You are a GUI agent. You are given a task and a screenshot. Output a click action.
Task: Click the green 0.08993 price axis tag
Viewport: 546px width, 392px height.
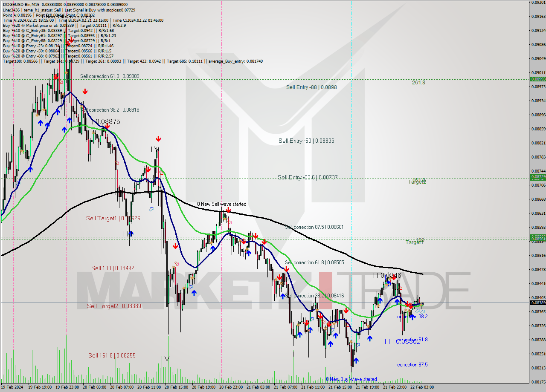coord(537,79)
